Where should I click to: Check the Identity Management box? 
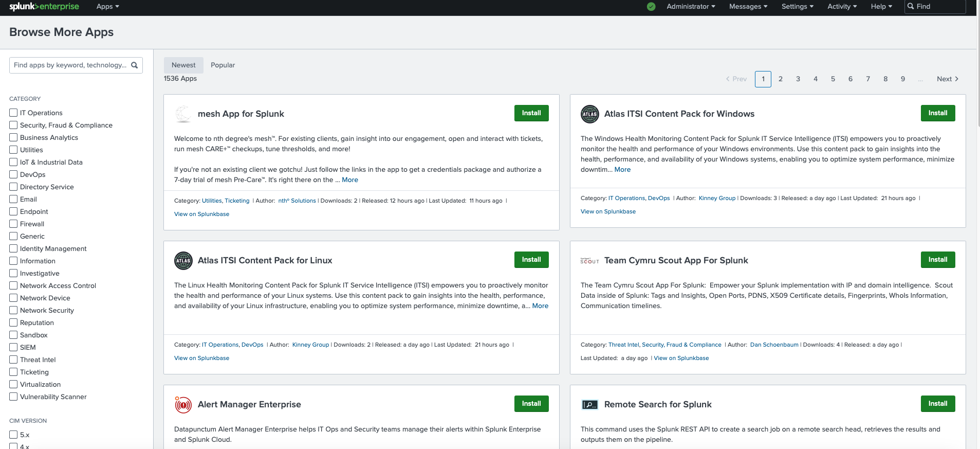(13, 248)
